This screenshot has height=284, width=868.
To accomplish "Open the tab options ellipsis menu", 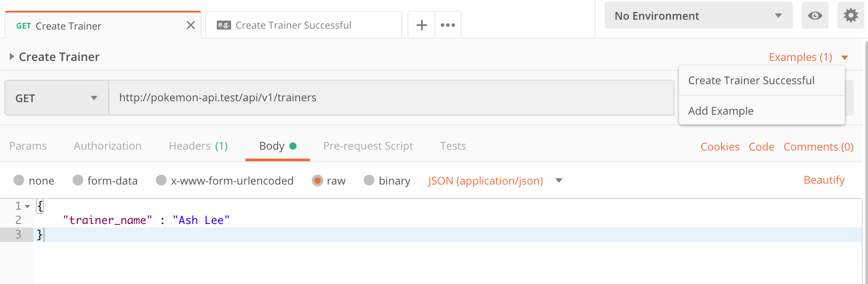I will point(447,25).
